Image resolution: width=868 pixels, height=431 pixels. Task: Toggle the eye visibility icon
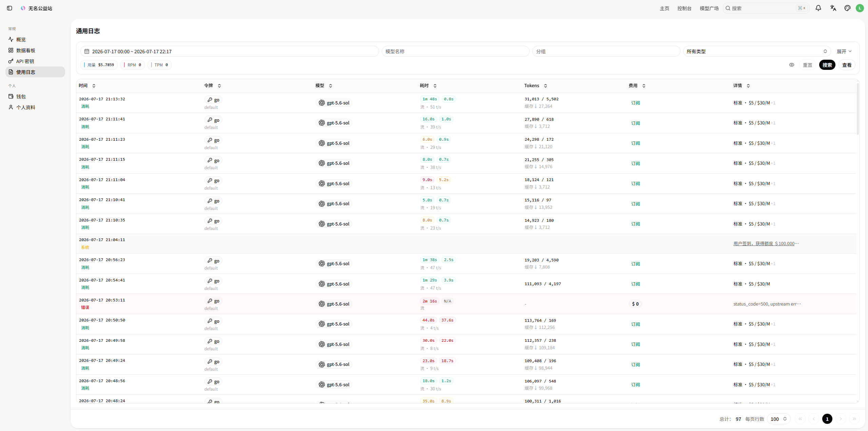point(792,65)
